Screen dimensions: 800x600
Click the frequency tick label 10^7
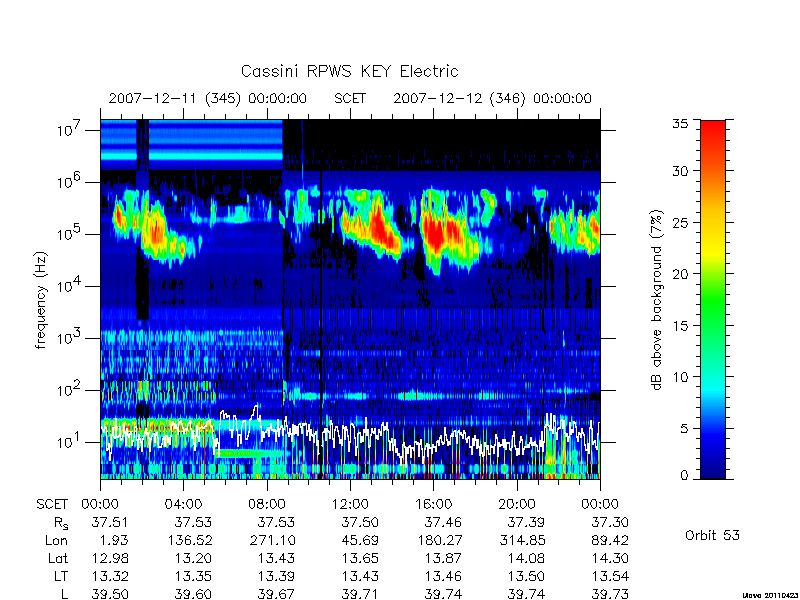(x=70, y=129)
